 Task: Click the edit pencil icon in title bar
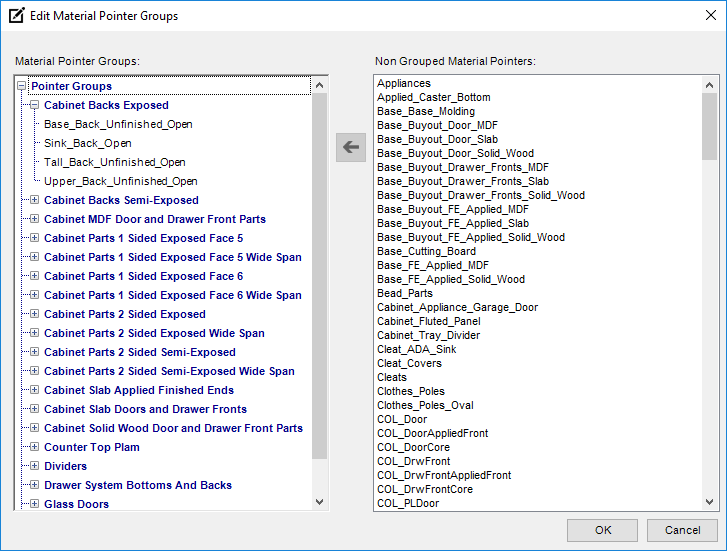coord(16,15)
